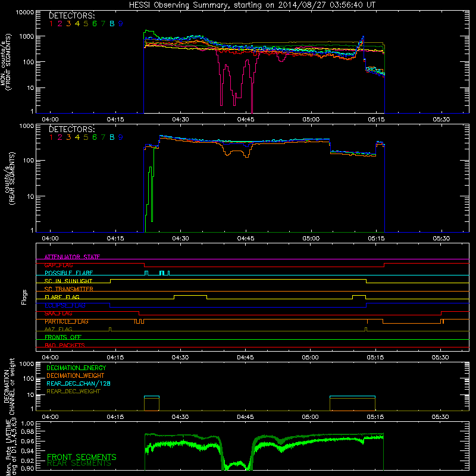The width and height of the screenshot is (476, 476).
Task: Select blue detector number 9 in rear segments legend
Action: tap(121, 137)
